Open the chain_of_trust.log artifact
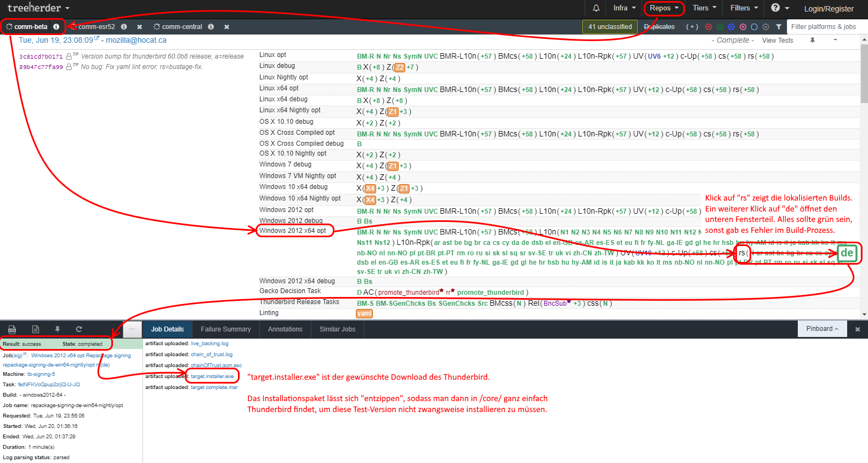The height and width of the screenshot is (463, 868). coord(212,355)
